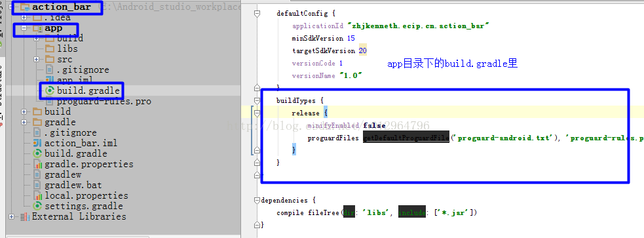Select the .gitignore file inside the app module
Viewport: 644px width, 238px height.
coord(83,70)
